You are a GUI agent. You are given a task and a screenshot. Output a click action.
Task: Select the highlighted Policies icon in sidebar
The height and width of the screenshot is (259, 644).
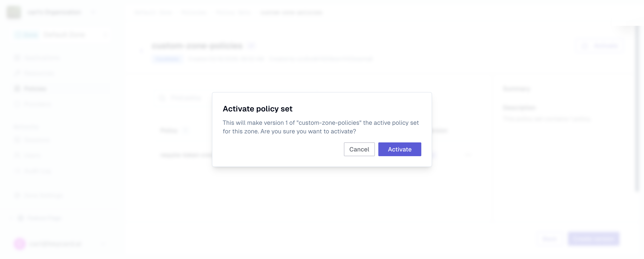tap(17, 89)
